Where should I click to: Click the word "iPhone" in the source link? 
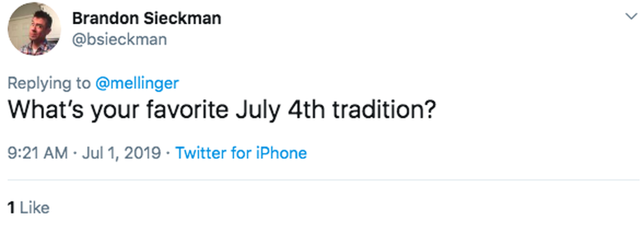(x=281, y=153)
